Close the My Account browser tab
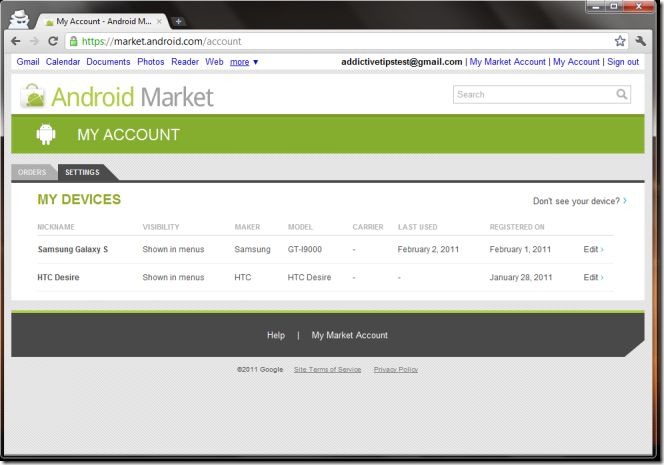 (159, 21)
